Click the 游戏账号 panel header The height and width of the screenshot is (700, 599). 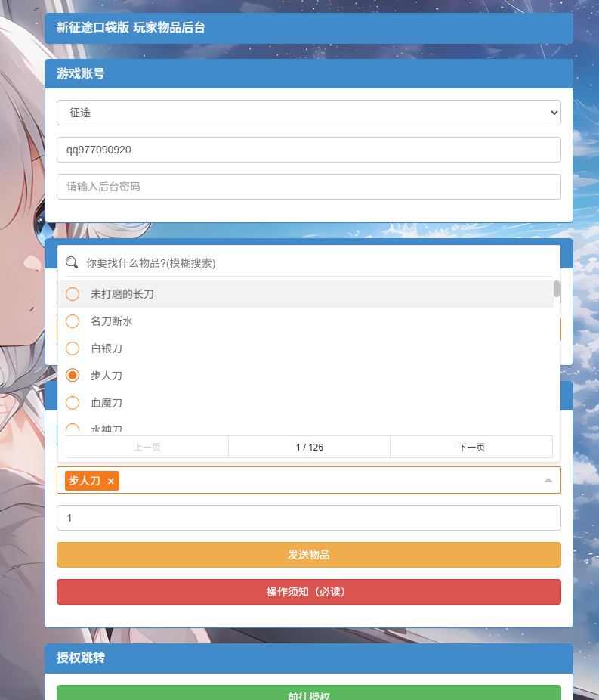pyautogui.click(x=309, y=73)
